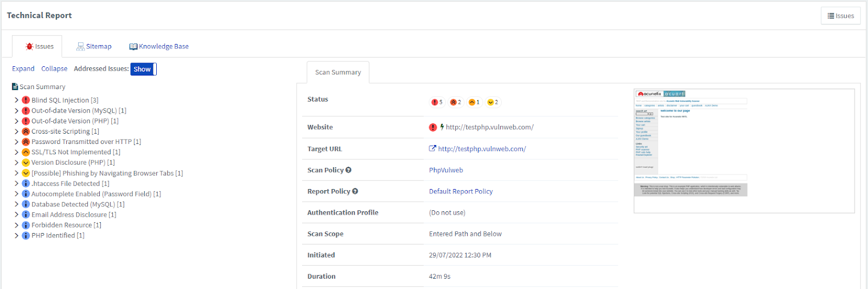The width and height of the screenshot is (868, 289).
Task: Expand Password Transmitted over HTTP node
Action: click(16, 142)
